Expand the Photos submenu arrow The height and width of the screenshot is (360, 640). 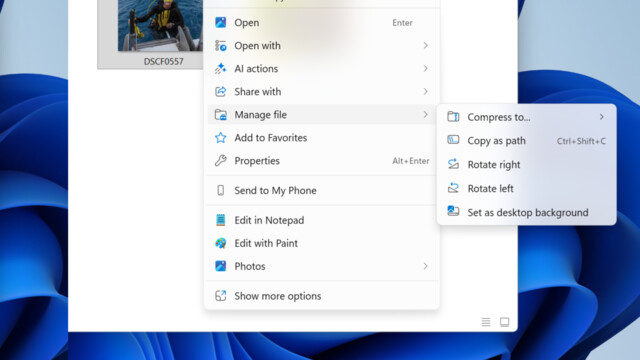click(x=425, y=266)
